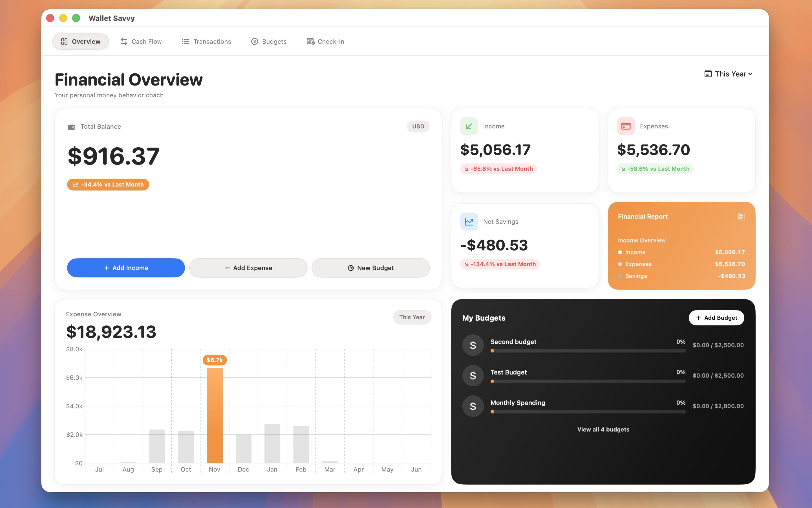Click the Transactions list icon
Screen dimensions: 812x508
(186, 41)
